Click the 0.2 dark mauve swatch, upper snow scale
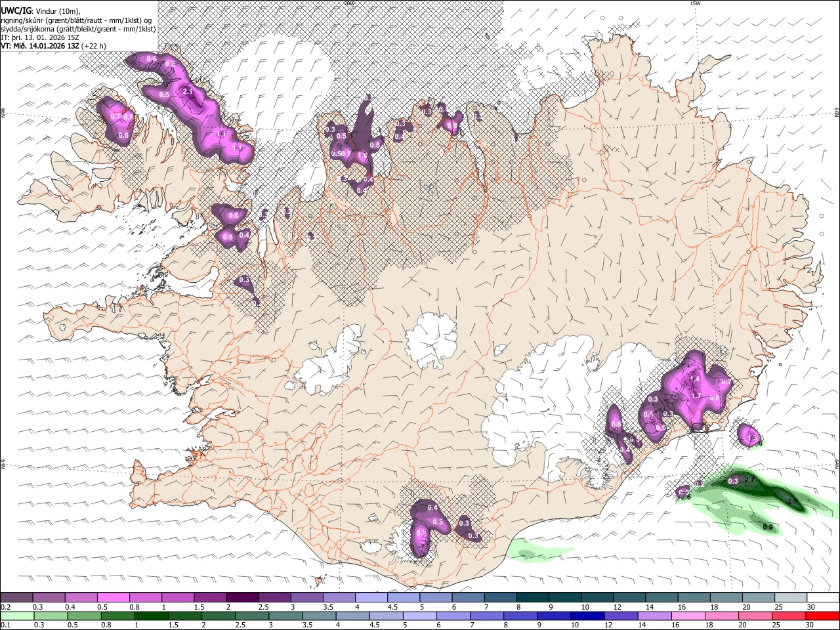 (x=16, y=597)
